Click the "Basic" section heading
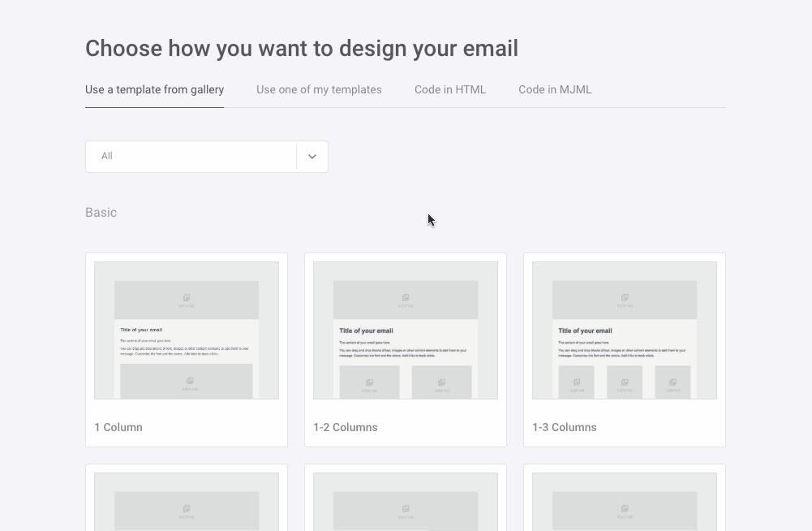 pos(101,213)
